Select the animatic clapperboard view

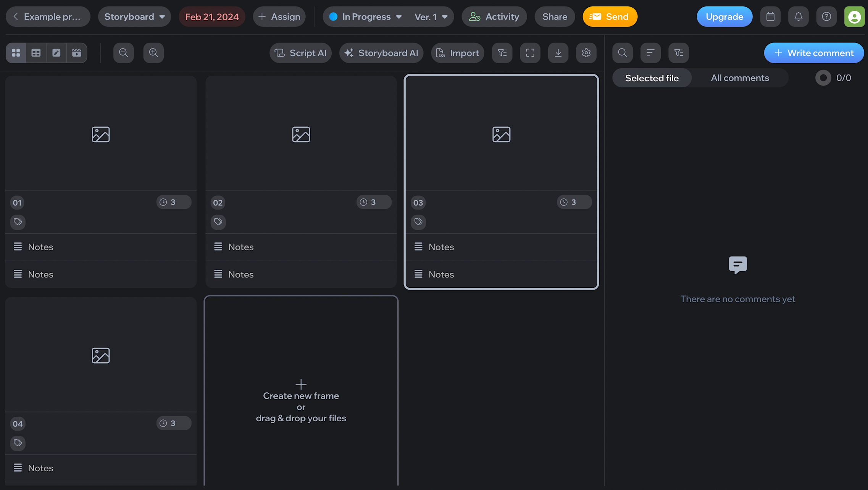coord(76,53)
